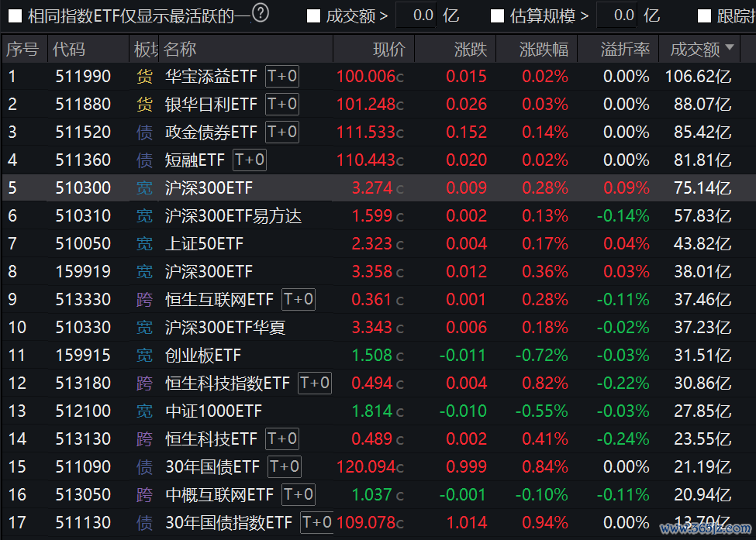Click the 跨 tag on row 513330
The height and width of the screenshot is (540, 756).
145,300
